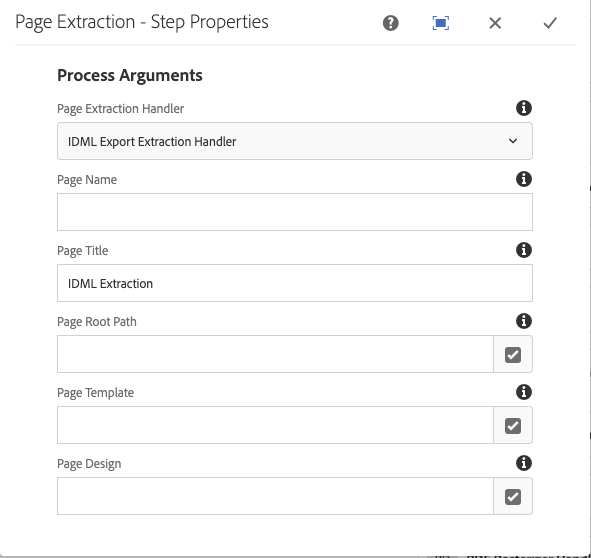This screenshot has width=591, height=558.
Task: Click the dropdown chevron arrow
Action: pos(513,141)
